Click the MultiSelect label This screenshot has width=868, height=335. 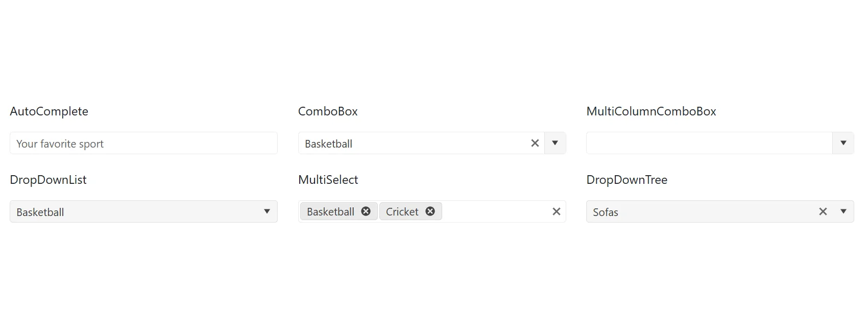pos(328,180)
